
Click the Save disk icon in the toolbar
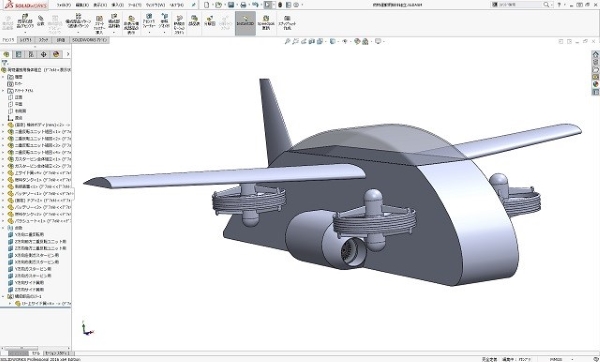(x=231, y=5)
